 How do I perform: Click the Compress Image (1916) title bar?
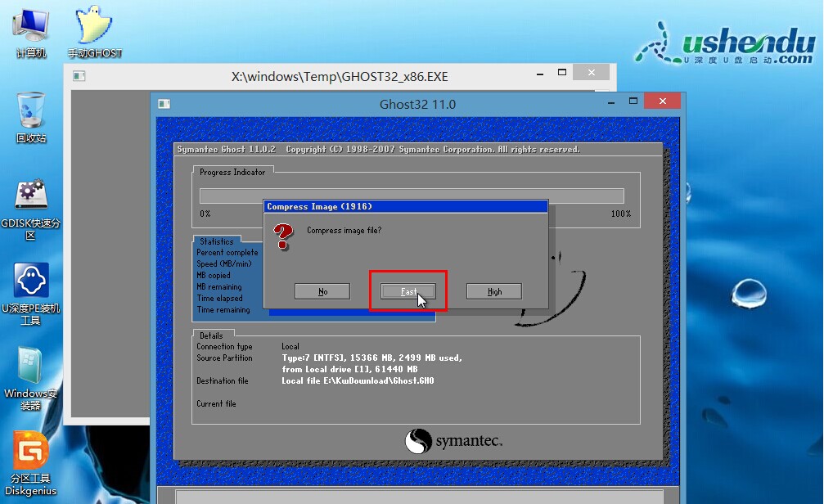click(x=405, y=206)
